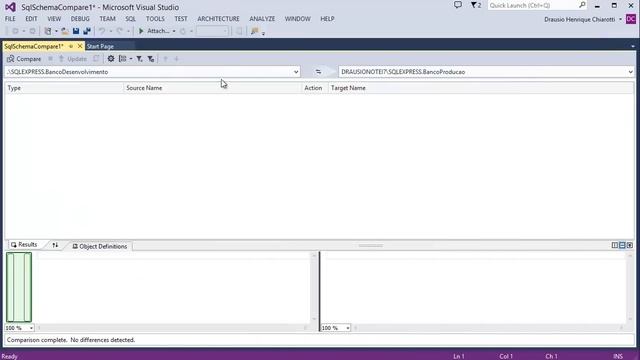Click the Find in Files toolbar icon
640x360 pixels.
pyautogui.click(x=255, y=31)
